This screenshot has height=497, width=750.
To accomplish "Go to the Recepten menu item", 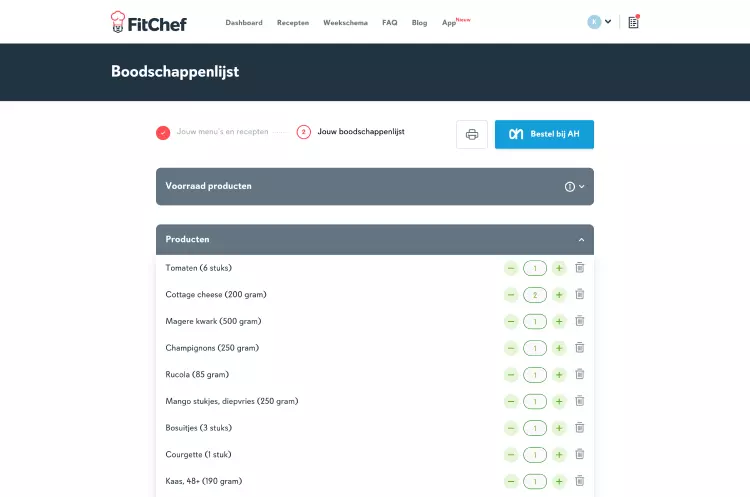I will coord(293,22).
